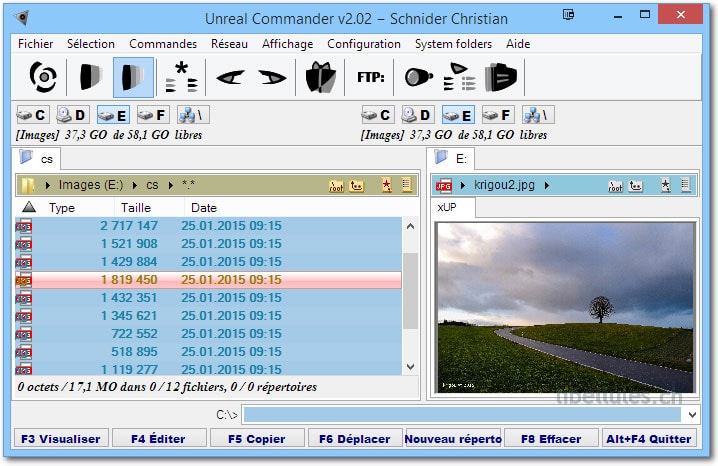Screen dimensions: 718x466
Task: Open the Sélection menu
Action: [91, 44]
